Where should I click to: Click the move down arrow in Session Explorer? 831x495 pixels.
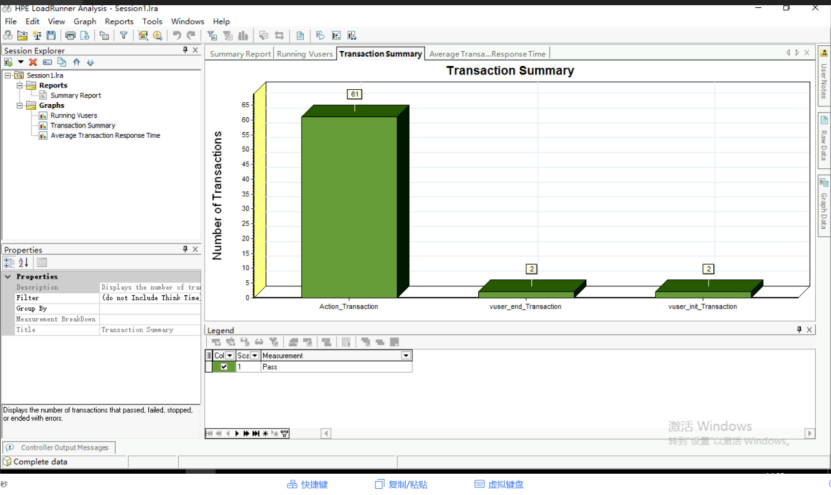pos(90,63)
